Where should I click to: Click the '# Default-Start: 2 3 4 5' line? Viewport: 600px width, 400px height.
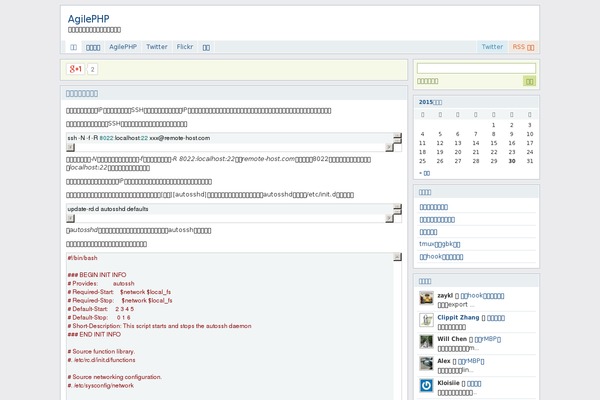(101, 309)
